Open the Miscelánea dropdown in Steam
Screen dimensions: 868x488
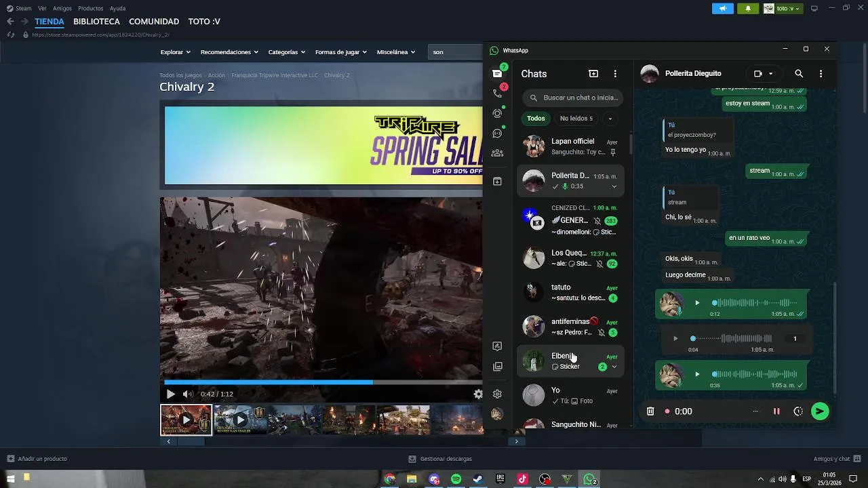tap(396, 52)
